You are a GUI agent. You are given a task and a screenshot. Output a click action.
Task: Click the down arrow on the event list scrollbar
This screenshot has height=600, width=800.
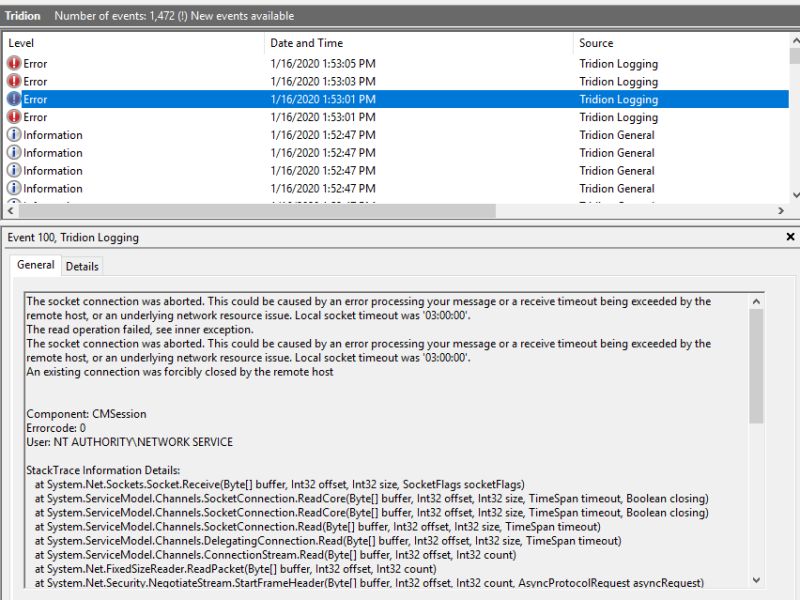click(792, 195)
